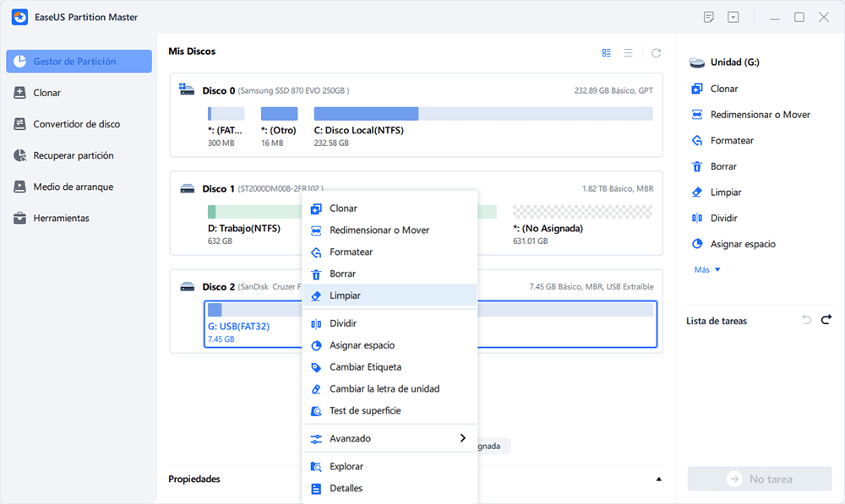845x504 pixels.
Task: Click Limpiar eraser icon in right panel
Action: tap(697, 192)
